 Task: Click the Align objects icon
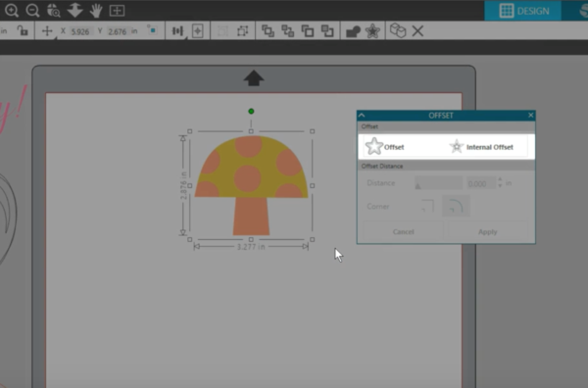pos(177,31)
